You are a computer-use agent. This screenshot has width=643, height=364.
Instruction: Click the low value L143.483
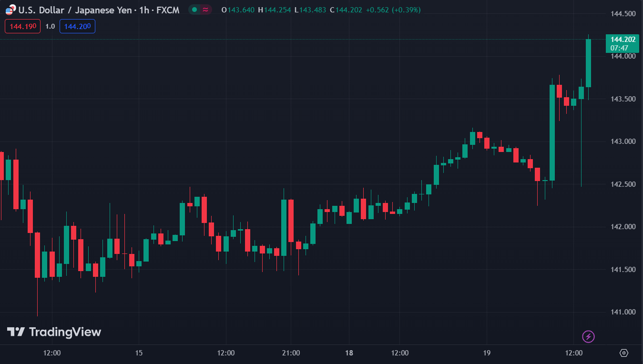(x=310, y=10)
